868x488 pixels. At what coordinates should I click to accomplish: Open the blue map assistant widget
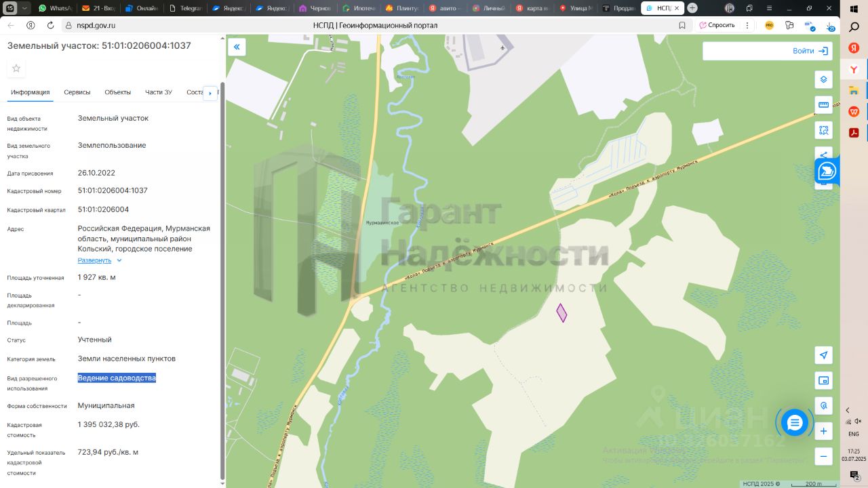click(x=827, y=171)
